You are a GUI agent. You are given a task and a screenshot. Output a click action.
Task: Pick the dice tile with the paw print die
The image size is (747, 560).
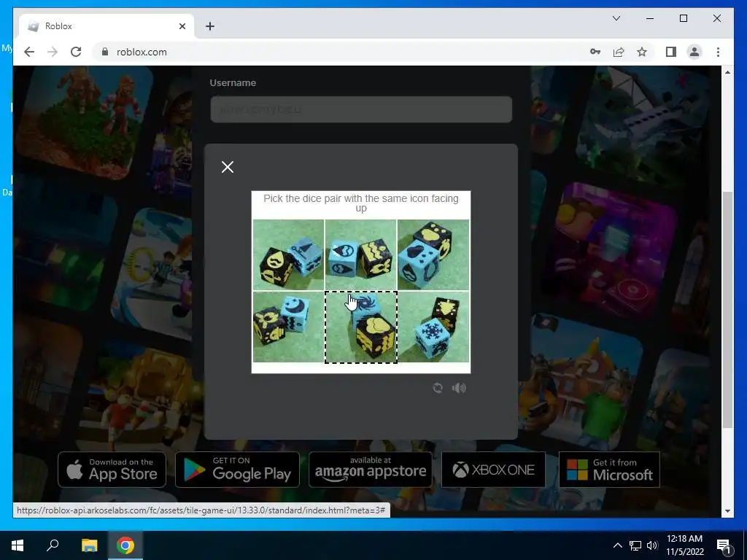coord(433,254)
